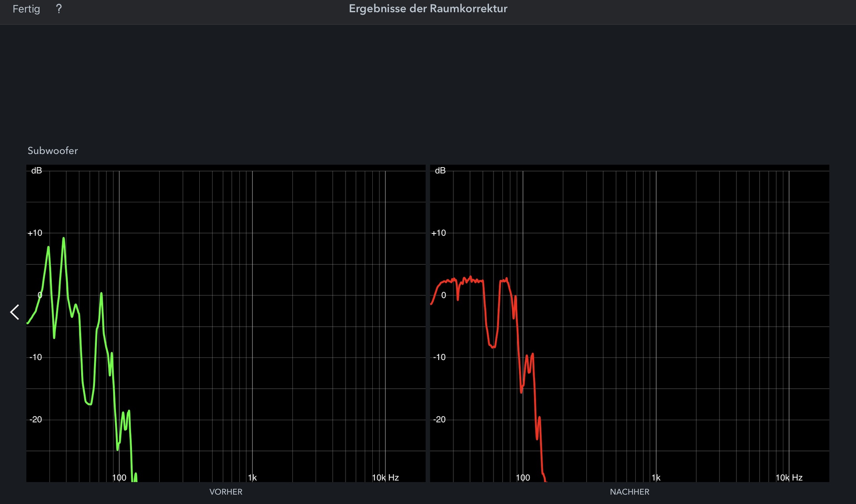Click the NACHHER label below right graph
Viewport: 856px width, 504px height.
(x=629, y=492)
